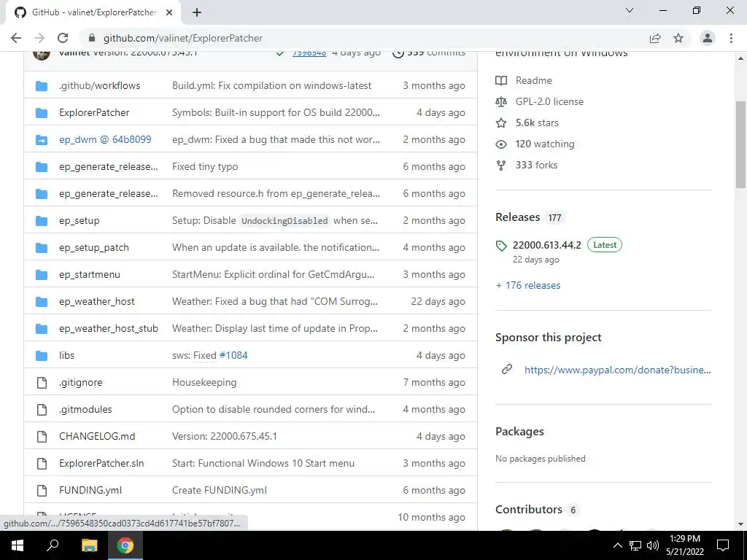Click the Readme book icon
This screenshot has width=747, height=560.
pos(501,80)
